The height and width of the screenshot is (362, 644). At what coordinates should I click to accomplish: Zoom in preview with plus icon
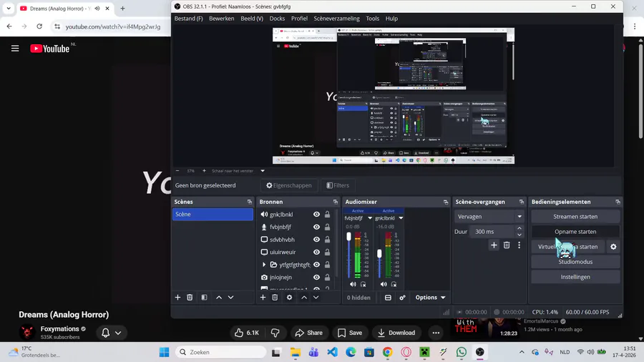204,171
